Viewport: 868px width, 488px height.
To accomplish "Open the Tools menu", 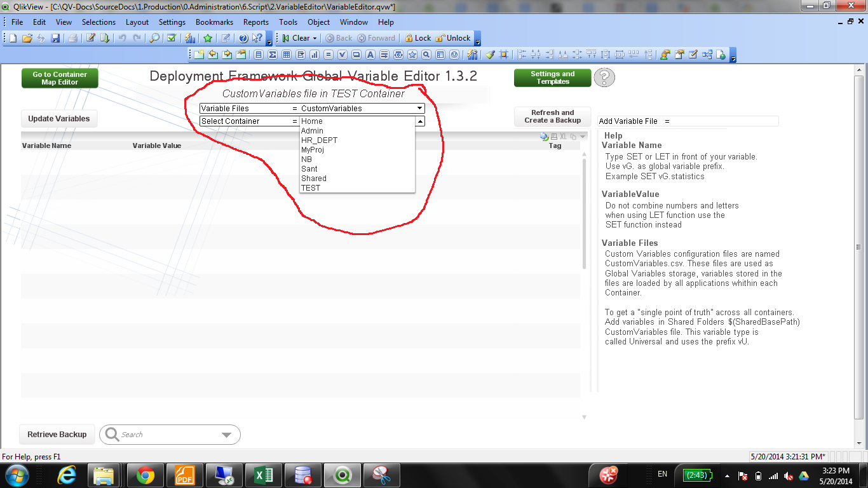I will (288, 22).
